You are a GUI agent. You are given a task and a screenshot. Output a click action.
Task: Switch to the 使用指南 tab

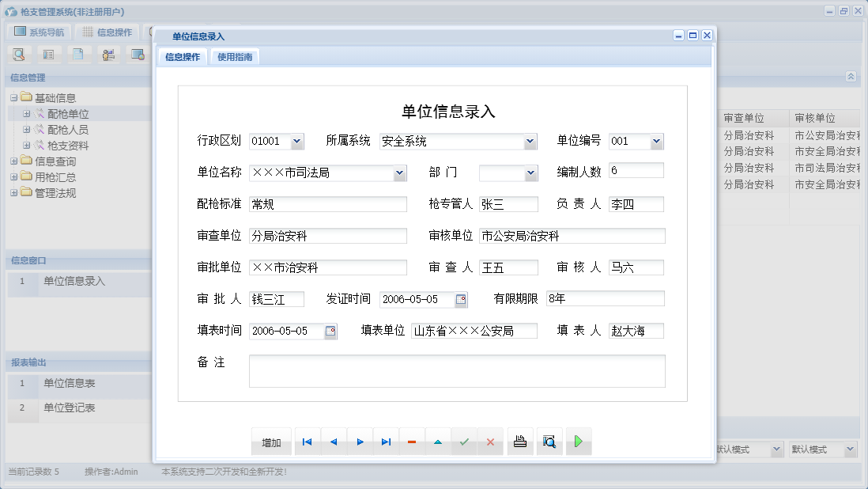pos(234,56)
